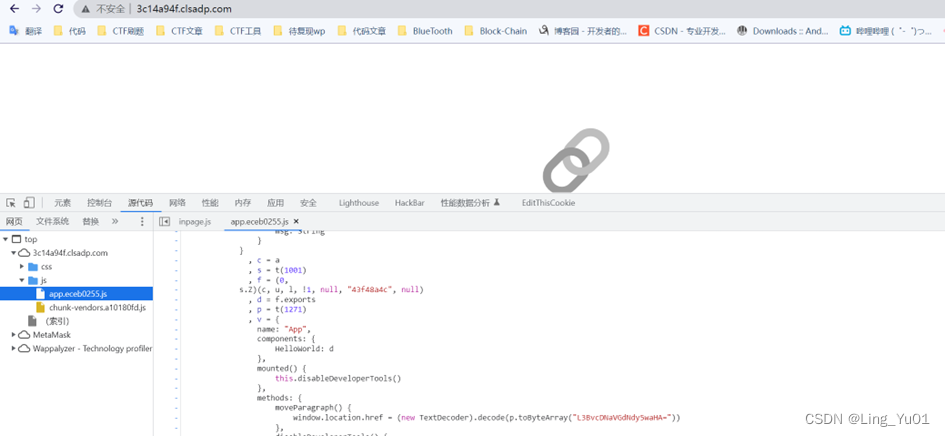Collapse the 3c14a94f.clsadp.com domain node
This screenshot has width=945, height=436.
14,253
